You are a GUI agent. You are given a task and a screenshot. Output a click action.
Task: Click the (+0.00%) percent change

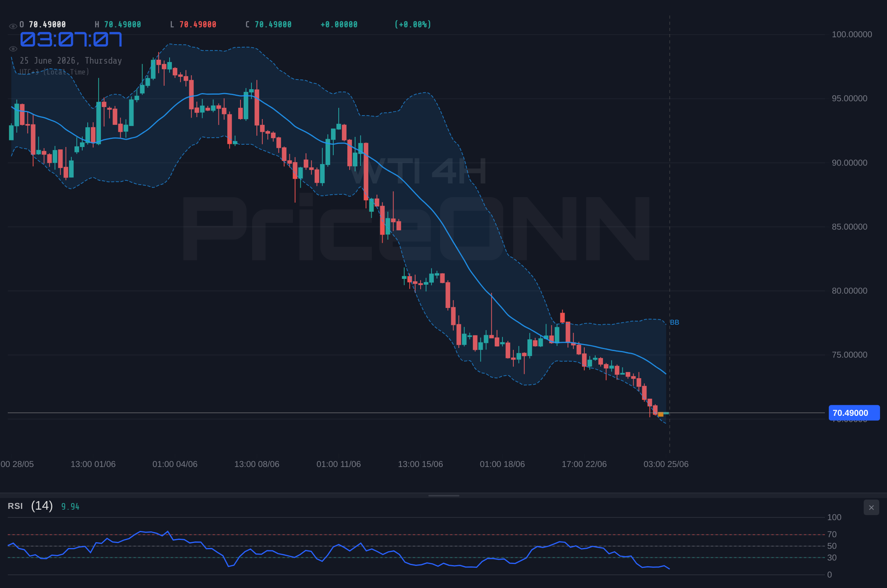413,24
